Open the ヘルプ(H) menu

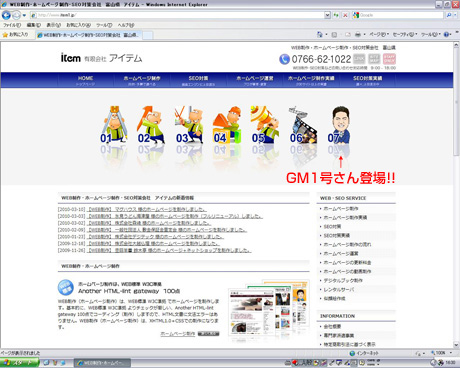126,25
